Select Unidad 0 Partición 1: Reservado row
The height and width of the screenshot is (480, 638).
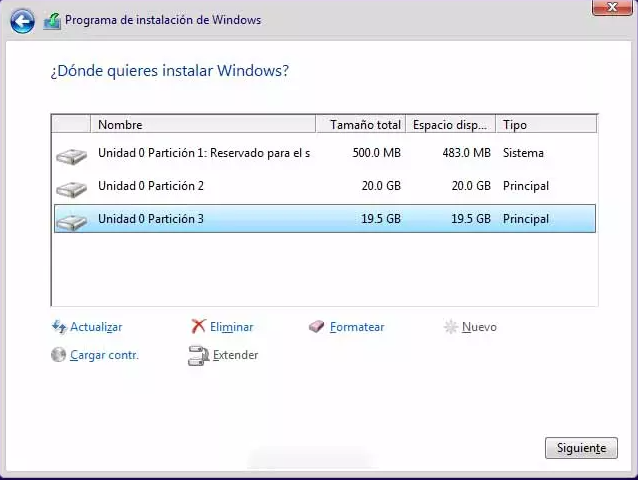(325, 153)
